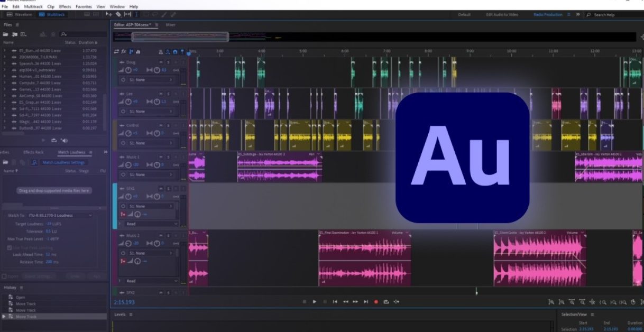Open the Effects menu
Viewport: 644px width, 332px height.
tap(65, 6)
